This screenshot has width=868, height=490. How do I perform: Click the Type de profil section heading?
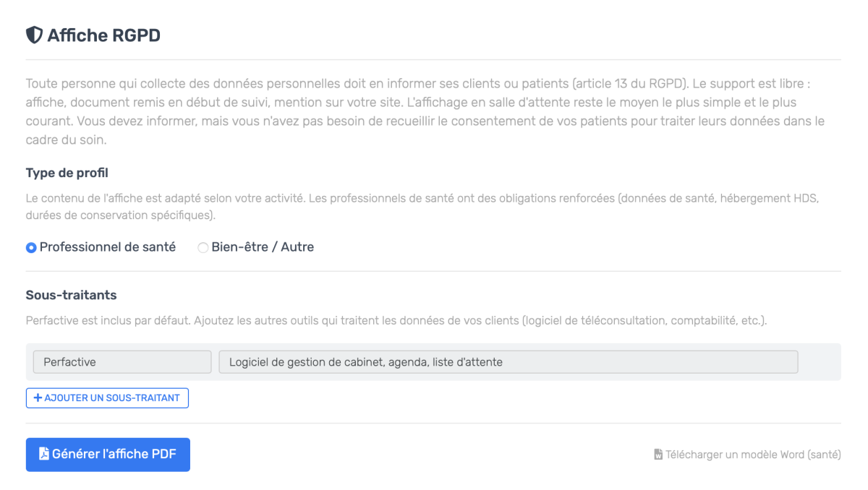(67, 173)
